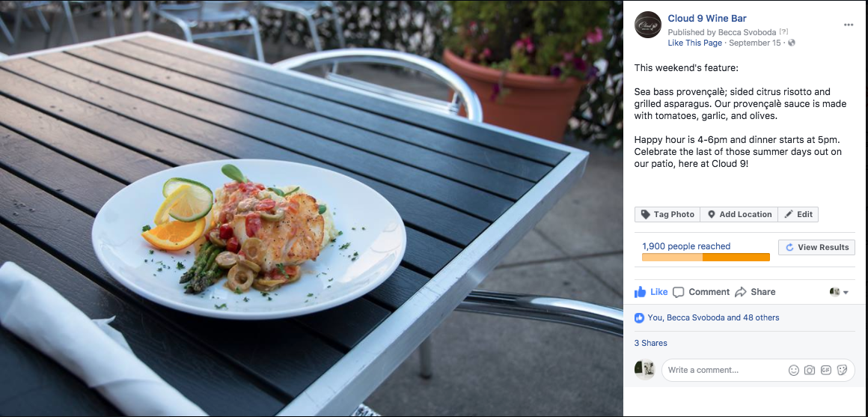This screenshot has width=868, height=417.
Task: Click the Like This Page link
Action: (694, 43)
